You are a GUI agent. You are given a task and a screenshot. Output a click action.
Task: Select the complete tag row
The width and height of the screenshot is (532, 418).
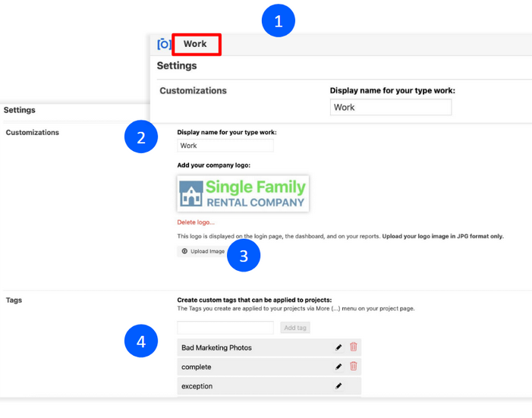[x=250, y=366]
